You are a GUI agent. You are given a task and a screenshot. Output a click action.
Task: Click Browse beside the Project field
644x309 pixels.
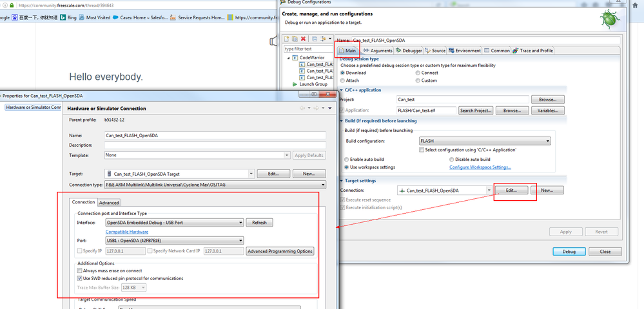(547, 99)
